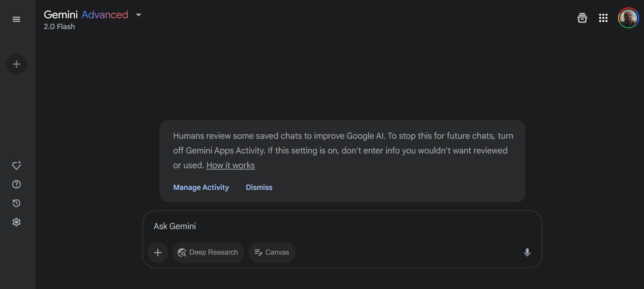This screenshot has height=289, width=644.
Task: Click the Gemini Advanced title
Action: tap(86, 15)
